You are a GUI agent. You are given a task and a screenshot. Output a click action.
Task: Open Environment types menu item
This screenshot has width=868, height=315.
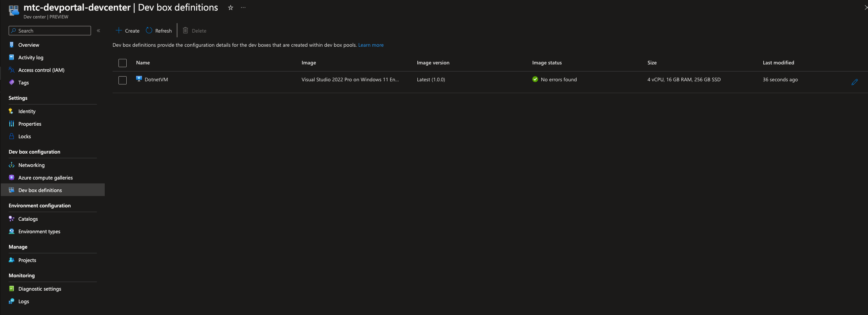click(x=39, y=231)
